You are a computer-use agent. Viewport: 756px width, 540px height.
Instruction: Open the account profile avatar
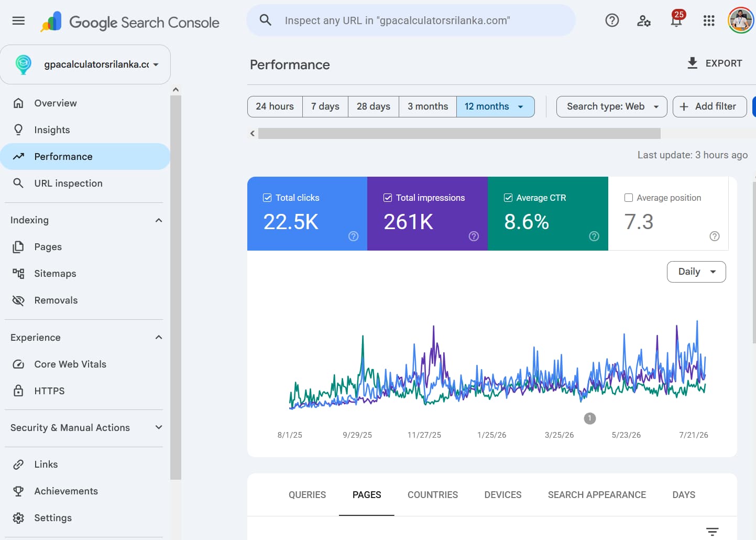741,20
